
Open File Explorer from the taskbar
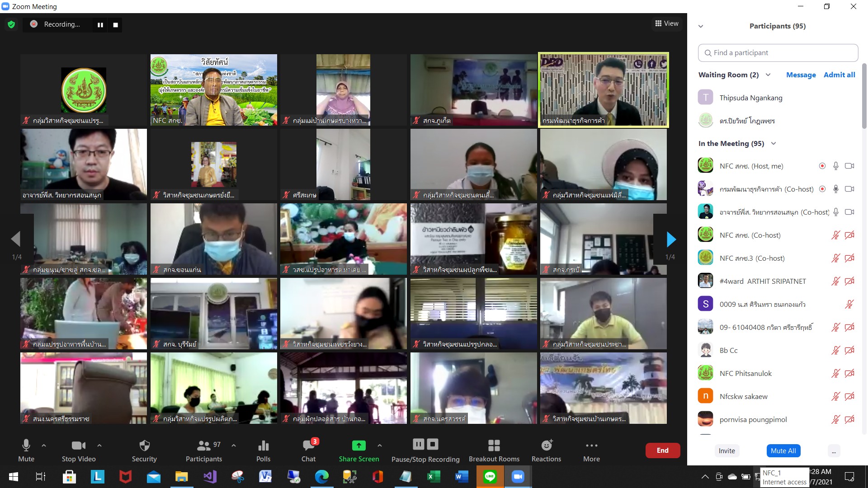pyautogui.click(x=182, y=477)
